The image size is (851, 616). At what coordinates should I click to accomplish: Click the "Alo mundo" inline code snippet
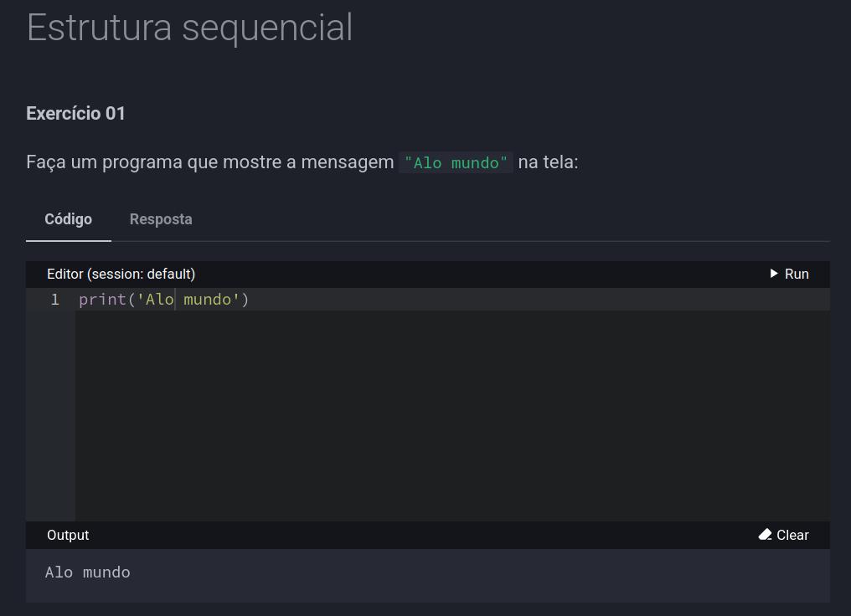tap(456, 162)
